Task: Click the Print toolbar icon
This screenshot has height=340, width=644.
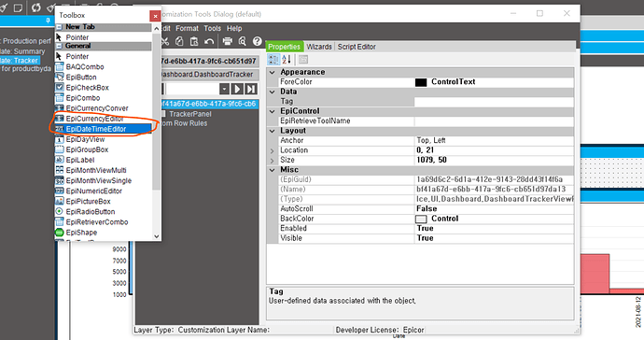Action: [x=227, y=41]
